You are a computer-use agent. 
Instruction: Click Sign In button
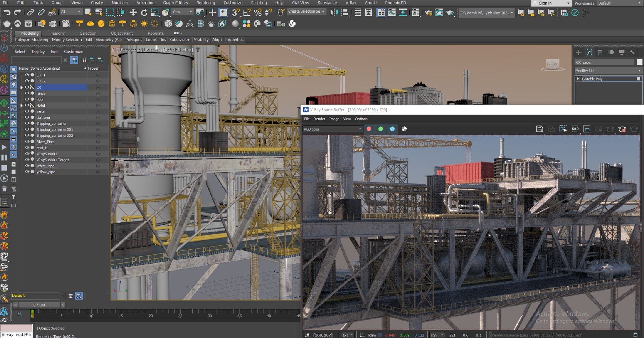[551, 3]
